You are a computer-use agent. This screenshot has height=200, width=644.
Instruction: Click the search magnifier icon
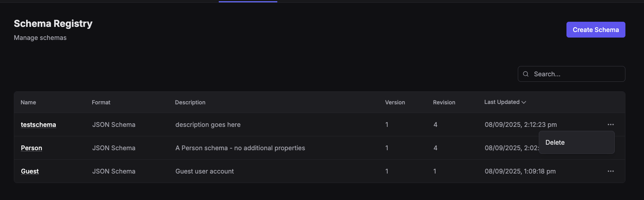coord(526,74)
